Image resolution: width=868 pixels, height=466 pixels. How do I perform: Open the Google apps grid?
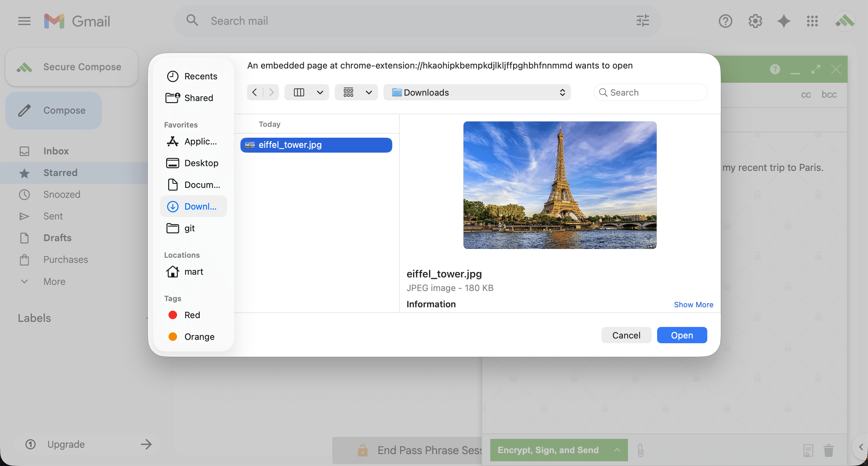[812, 21]
